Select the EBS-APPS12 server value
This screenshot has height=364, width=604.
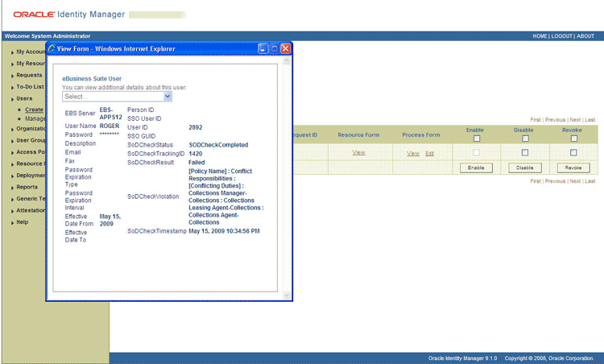pyautogui.click(x=110, y=114)
